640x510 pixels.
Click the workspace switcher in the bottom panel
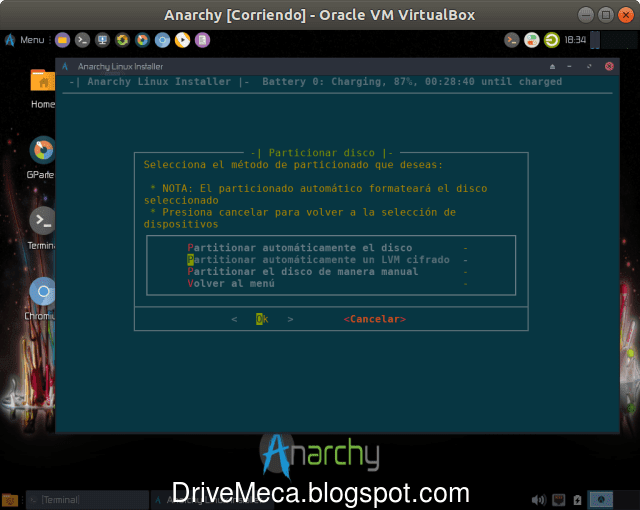[600, 500]
